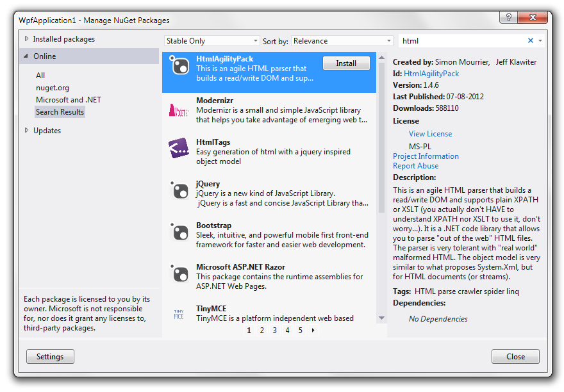564x392 pixels.
Task: Click the Last Published 07-08-2012 date
Action: point(465,97)
